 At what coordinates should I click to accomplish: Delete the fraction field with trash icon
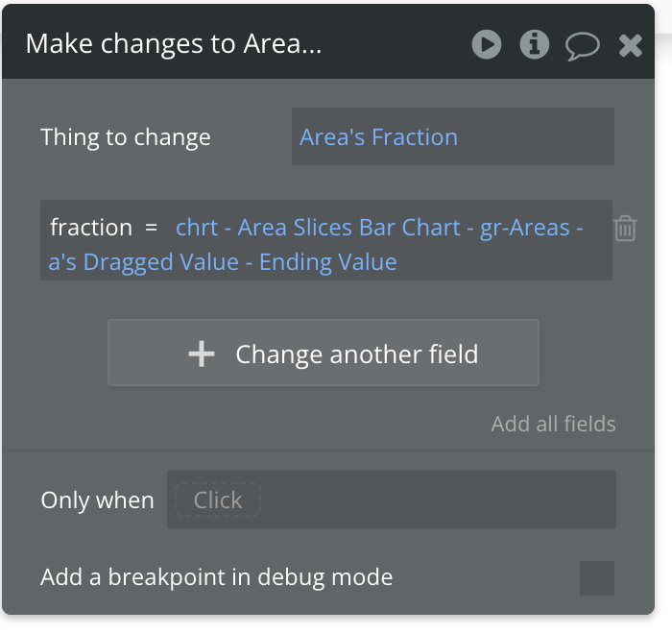click(x=625, y=229)
